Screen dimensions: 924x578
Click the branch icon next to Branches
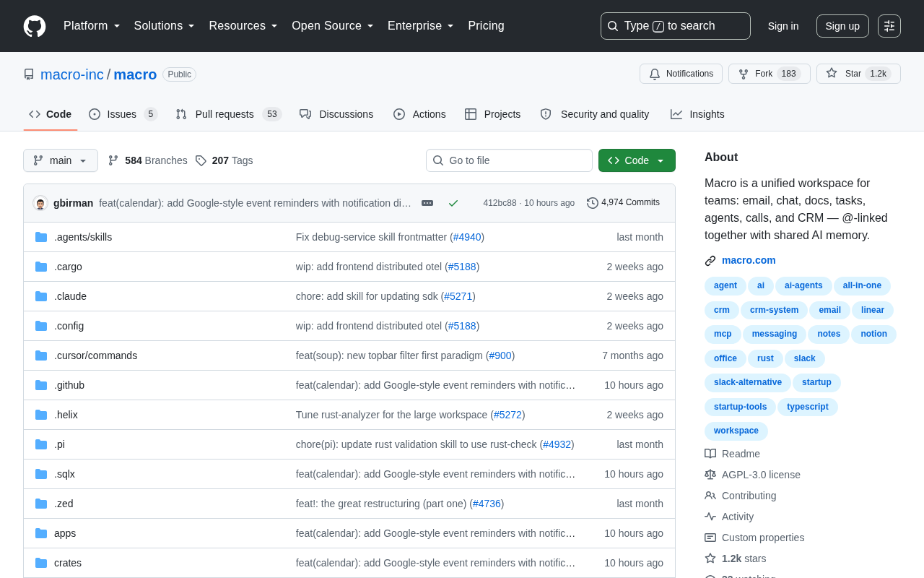pos(113,160)
